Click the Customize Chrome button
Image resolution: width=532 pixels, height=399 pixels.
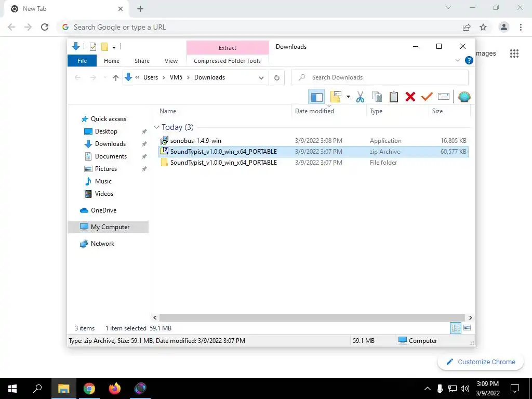pos(481,362)
